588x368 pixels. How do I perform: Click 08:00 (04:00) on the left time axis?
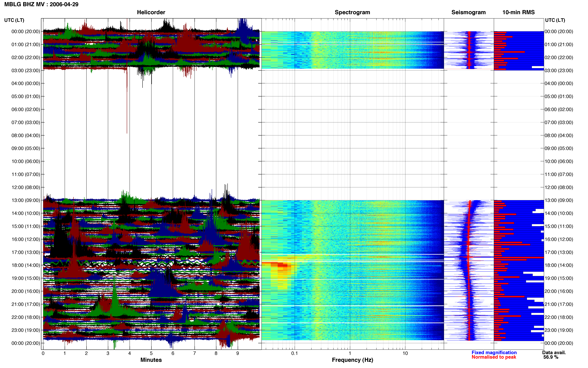[26, 135]
